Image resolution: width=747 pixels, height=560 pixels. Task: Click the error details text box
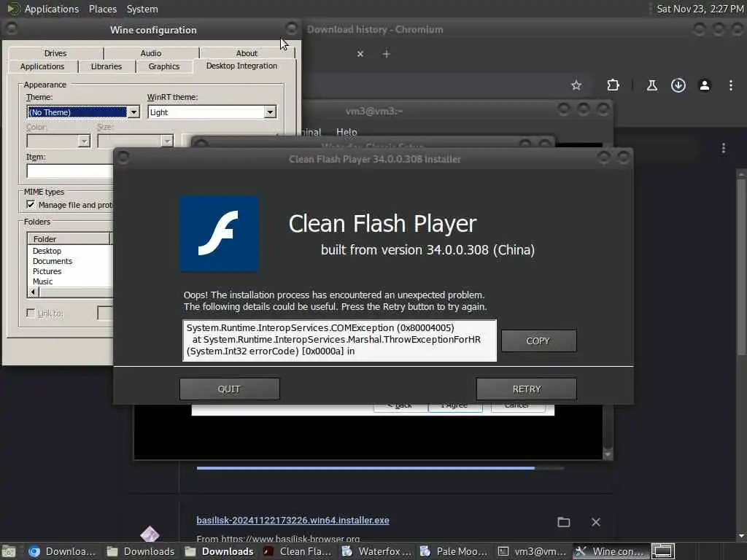(340, 341)
